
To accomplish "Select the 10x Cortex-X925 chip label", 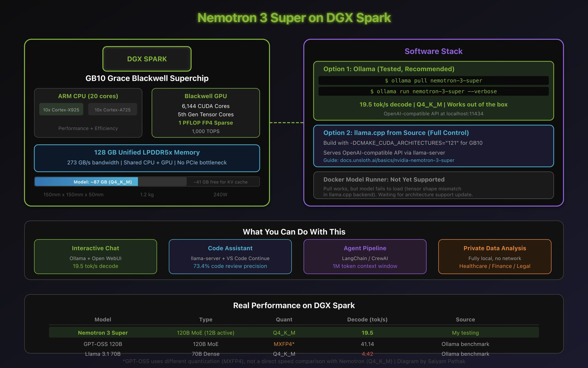I will [61, 110].
